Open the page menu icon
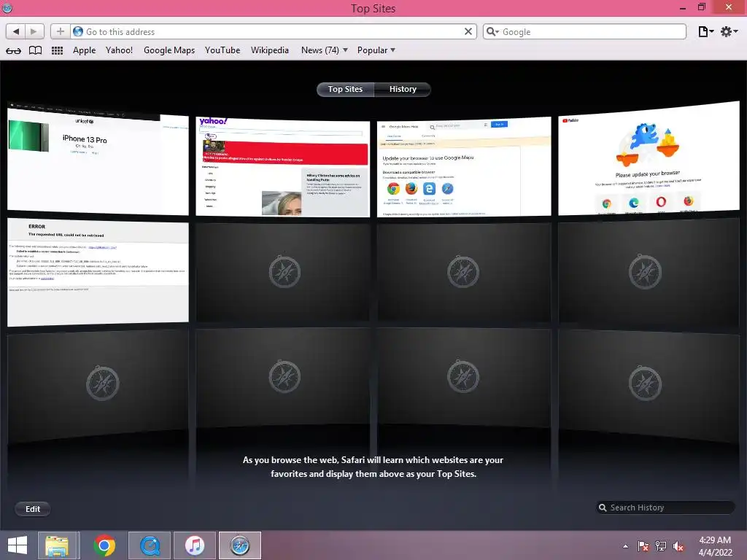The height and width of the screenshot is (560, 747). click(705, 31)
